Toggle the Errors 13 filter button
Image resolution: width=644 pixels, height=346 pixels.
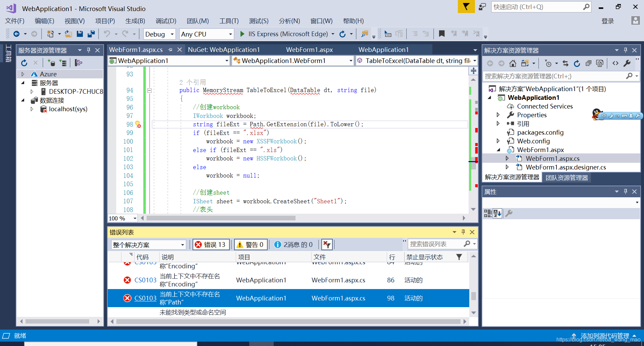click(x=211, y=245)
